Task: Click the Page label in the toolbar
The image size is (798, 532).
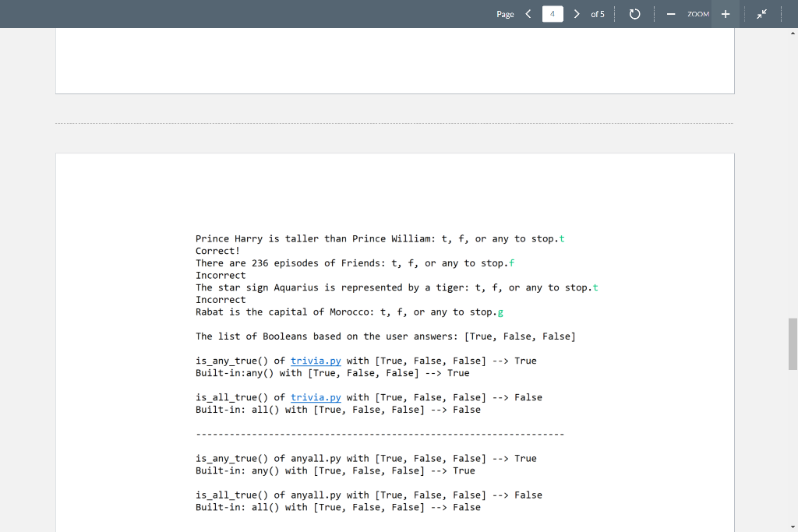Action: (504, 14)
